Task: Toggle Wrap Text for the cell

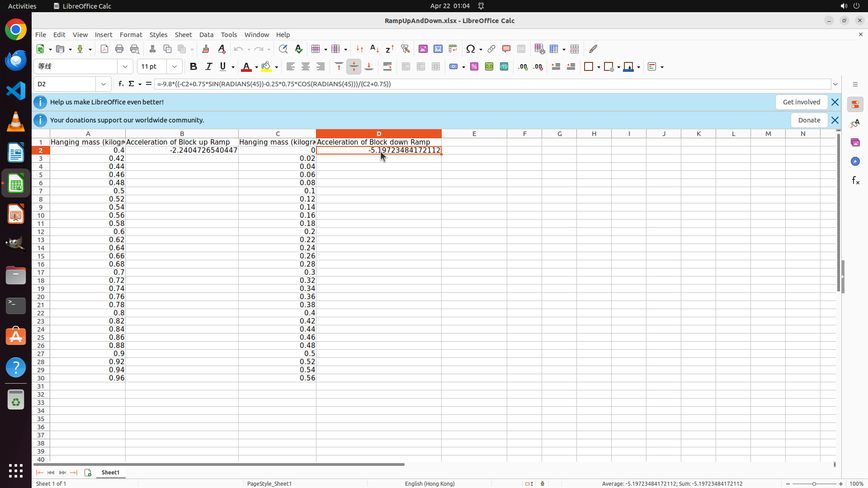Action: point(387,67)
